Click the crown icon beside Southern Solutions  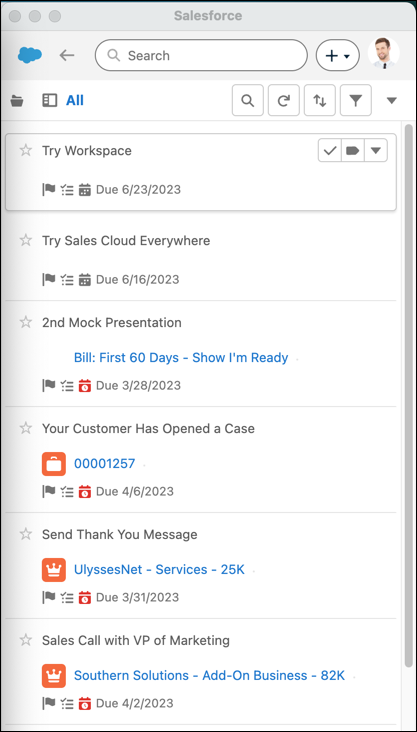point(54,676)
